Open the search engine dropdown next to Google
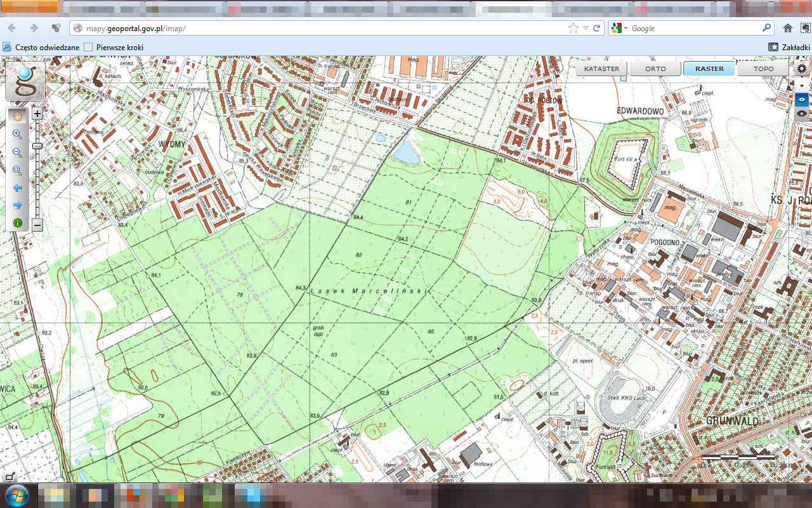Viewport: 812px width, 508px height. click(625, 29)
